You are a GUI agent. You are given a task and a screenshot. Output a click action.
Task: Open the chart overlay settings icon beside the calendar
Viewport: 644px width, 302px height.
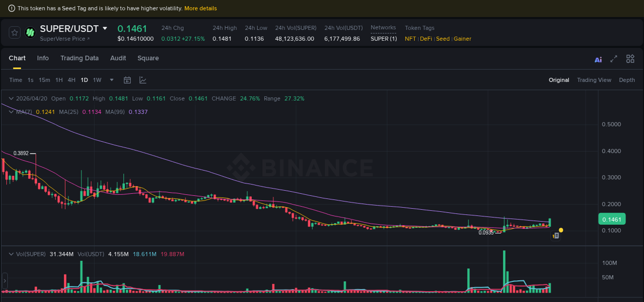click(x=143, y=80)
